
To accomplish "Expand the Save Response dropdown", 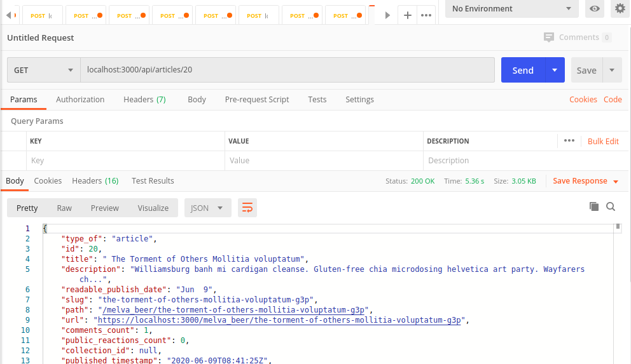I will pos(616,182).
